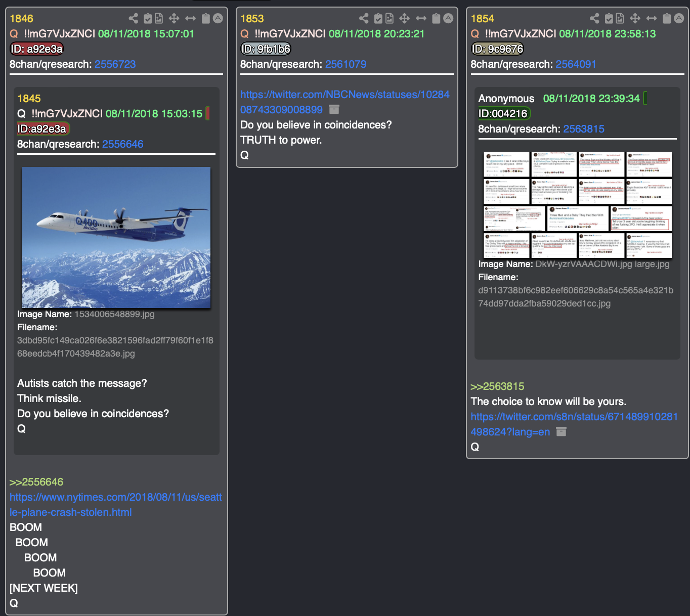This screenshot has height=616, width=690.
Task: Open archive icon beside NBCNews twitter link
Action: [334, 109]
